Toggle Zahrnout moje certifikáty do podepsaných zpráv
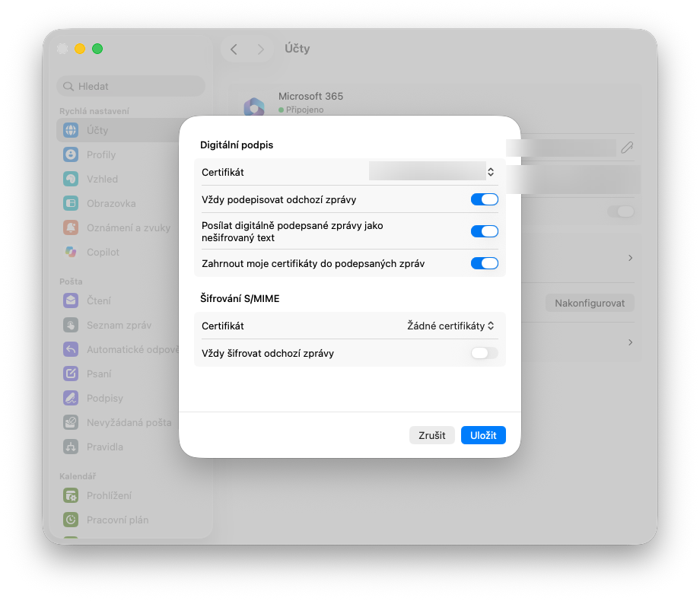This screenshot has height=601, width=700. [x=485, y=263]
